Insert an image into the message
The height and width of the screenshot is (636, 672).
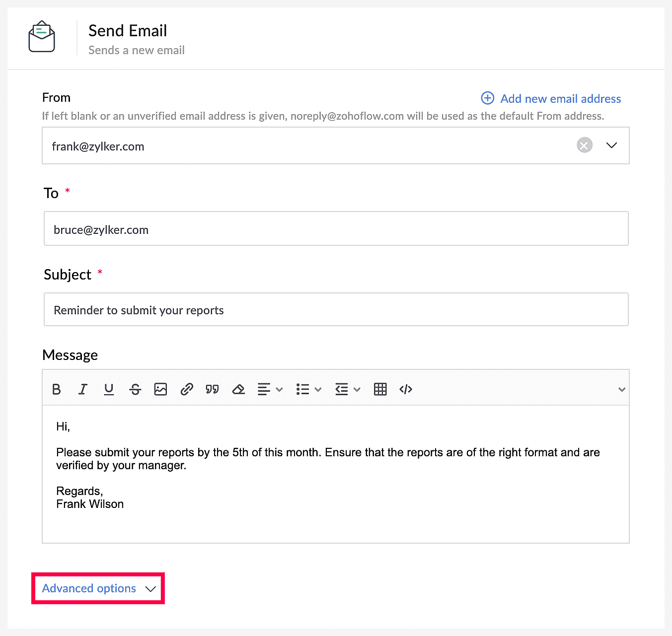click(x=160, y=389)
